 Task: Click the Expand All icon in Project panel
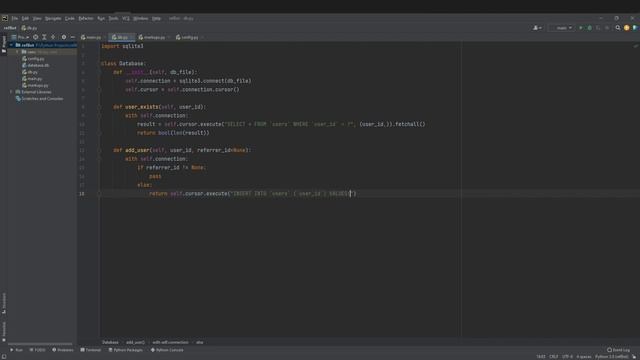44,37
